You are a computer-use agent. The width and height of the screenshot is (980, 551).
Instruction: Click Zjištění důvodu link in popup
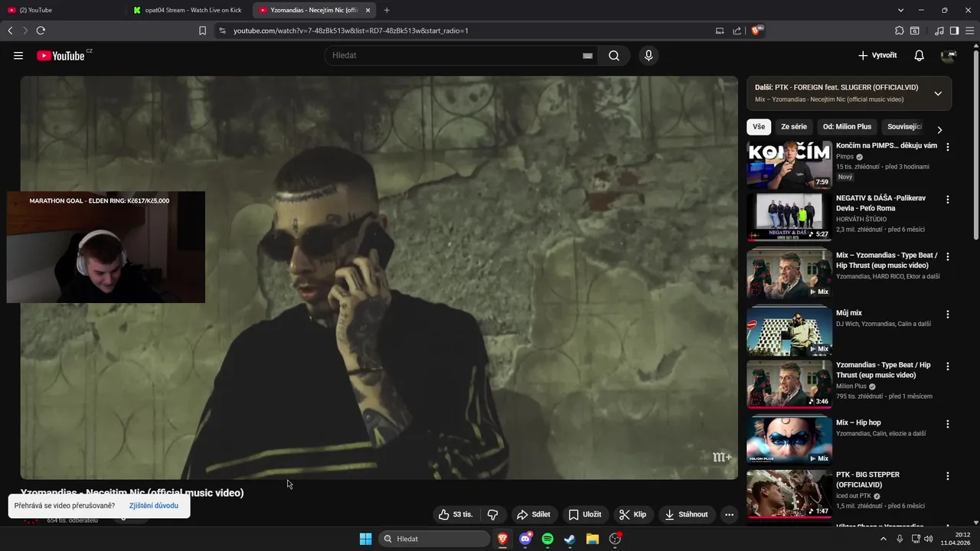click(x=154, y=506)
